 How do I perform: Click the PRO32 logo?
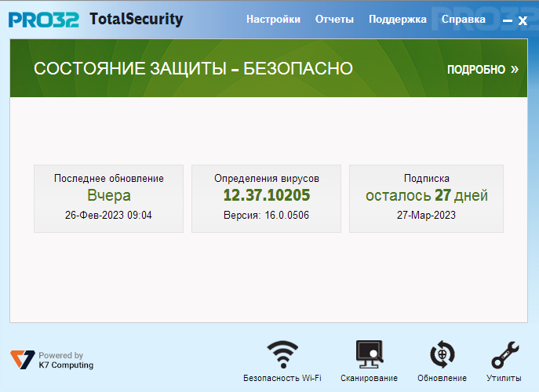click(x=44, y=20)
